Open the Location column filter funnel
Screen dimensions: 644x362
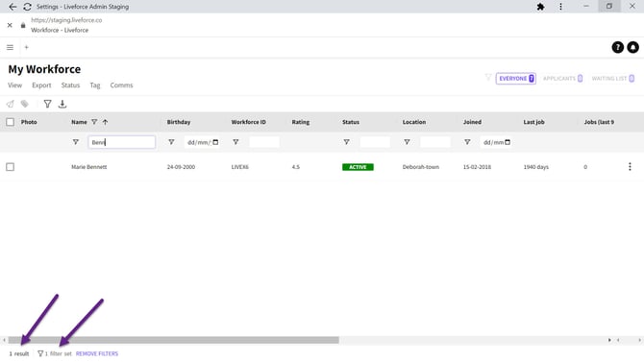pyautogui.click(x=407, y=142)
